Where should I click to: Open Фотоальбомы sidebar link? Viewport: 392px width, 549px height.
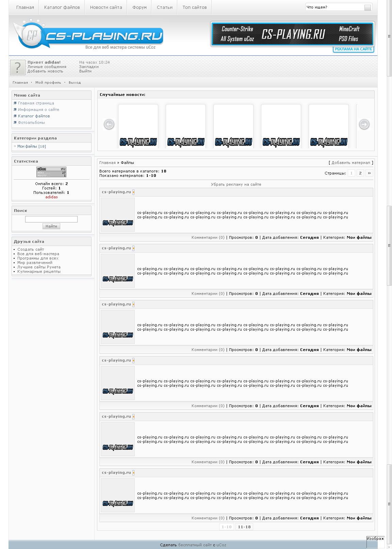(x=31, y=122)
